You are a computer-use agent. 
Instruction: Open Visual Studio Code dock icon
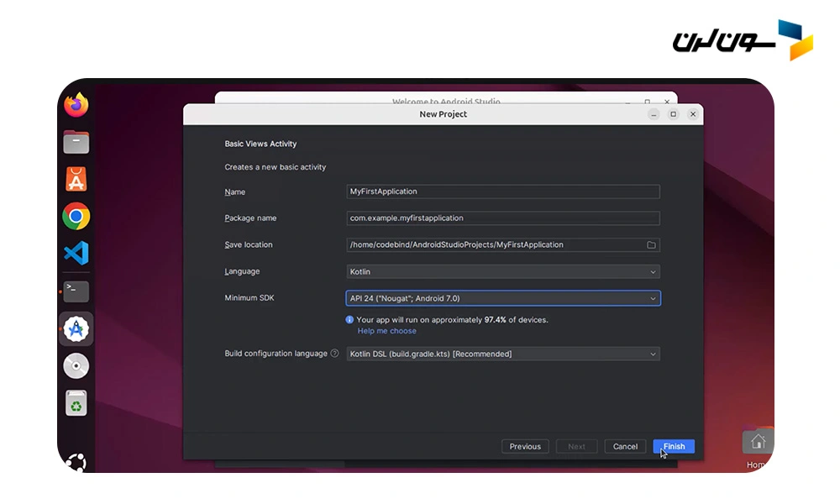point(76,254)
